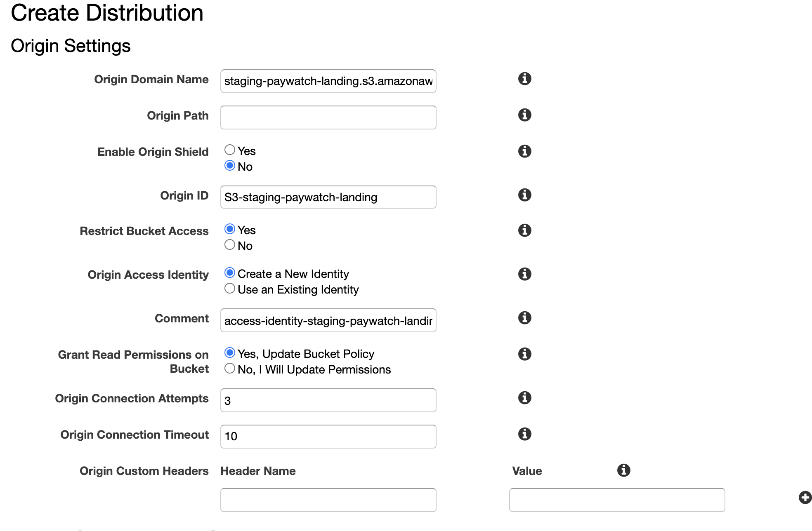Click the info icon next to Value header
The width and height of the screenshot is (812, 531).
coord(623,470)
